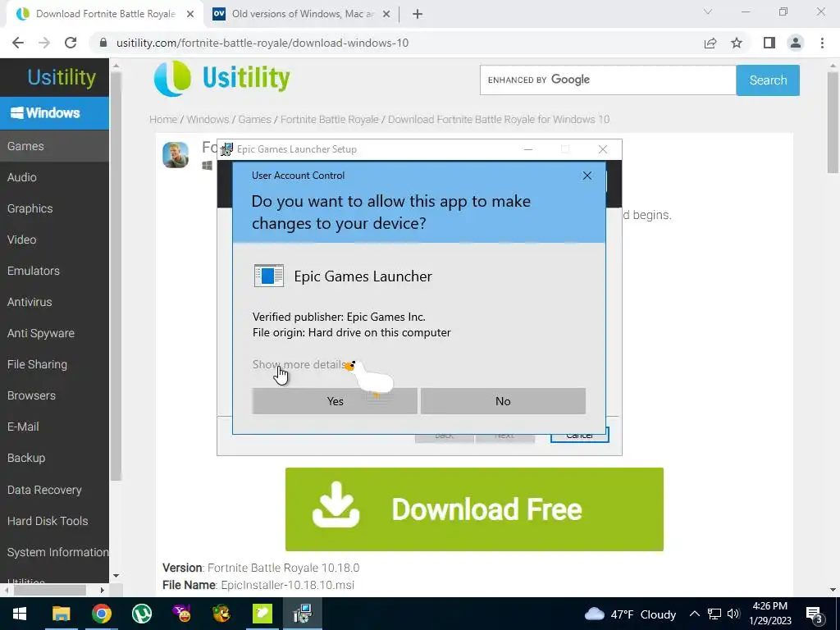This screenshot has width=840, height=630.
Task: Open the notification center icon
Action: (x=815, y=615)
